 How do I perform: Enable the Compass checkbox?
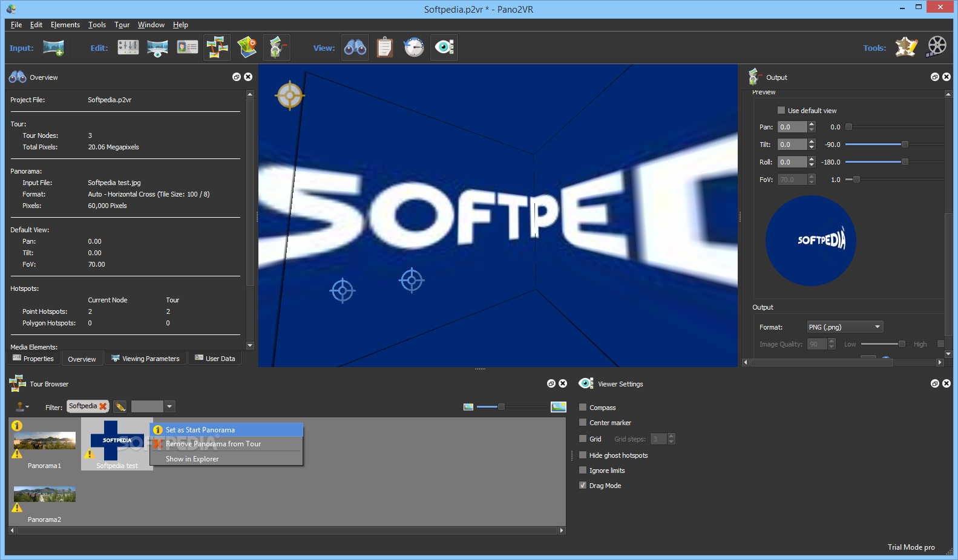tap(583, 407)
